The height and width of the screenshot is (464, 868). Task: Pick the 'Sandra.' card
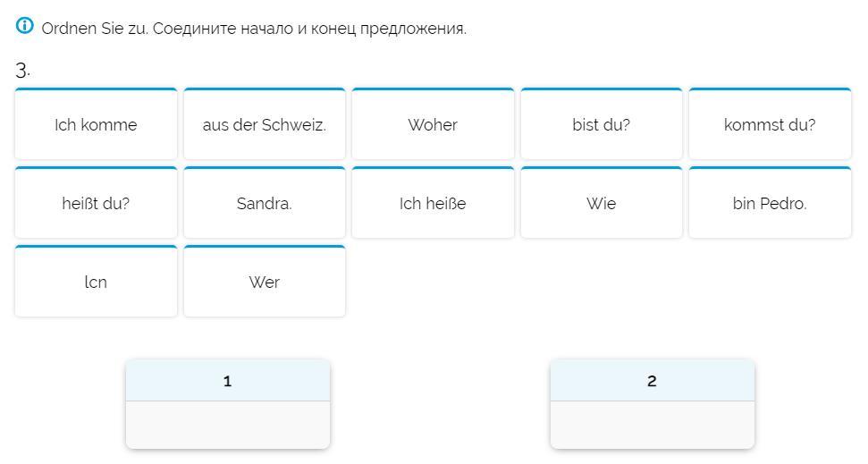click(x=265, y=204)
